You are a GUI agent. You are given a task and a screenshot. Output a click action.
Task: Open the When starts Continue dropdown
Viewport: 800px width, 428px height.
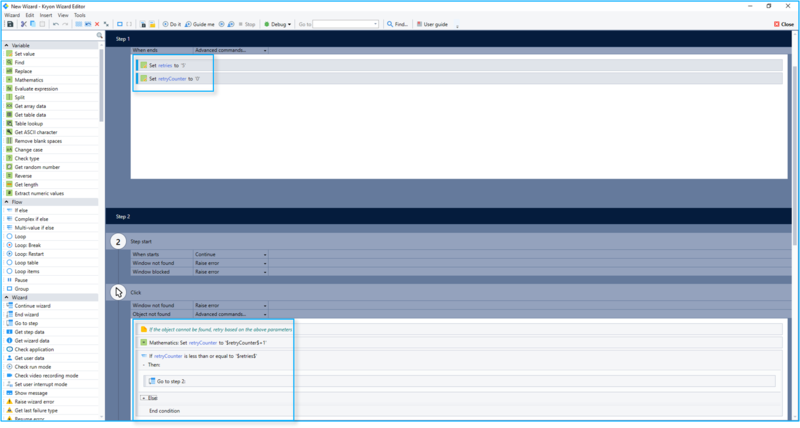265,254
